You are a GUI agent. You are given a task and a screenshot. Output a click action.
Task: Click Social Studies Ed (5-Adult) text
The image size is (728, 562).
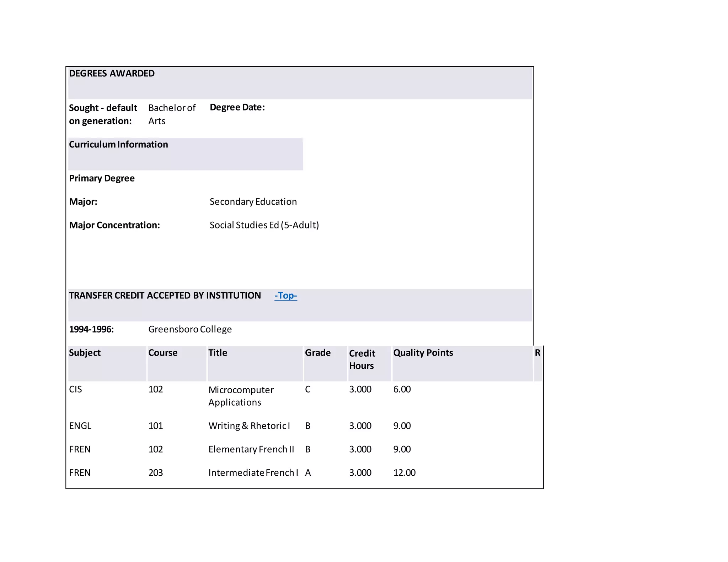point(264,225)
